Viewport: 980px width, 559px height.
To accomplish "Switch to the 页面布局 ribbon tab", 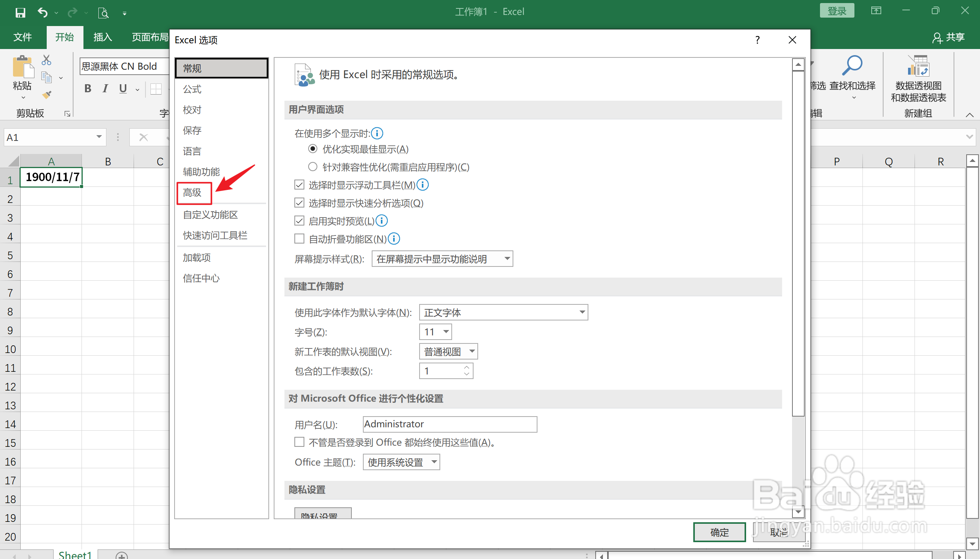I will 150,37.
